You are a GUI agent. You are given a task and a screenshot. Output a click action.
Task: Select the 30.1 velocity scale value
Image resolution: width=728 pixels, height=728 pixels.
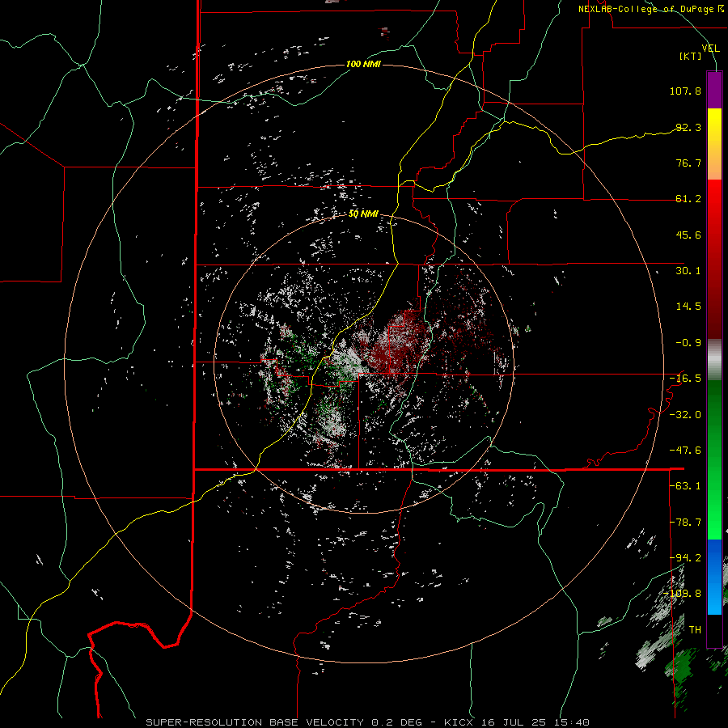point(688,271)
